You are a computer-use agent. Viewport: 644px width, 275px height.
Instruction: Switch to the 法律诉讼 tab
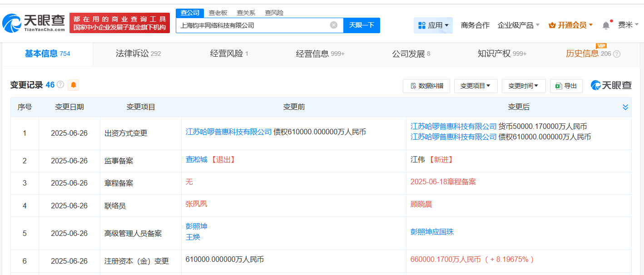(138, 54)
